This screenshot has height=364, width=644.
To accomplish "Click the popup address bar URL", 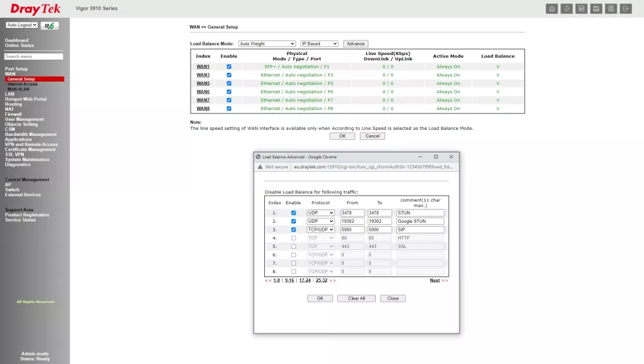I will [x=373, y=167].
